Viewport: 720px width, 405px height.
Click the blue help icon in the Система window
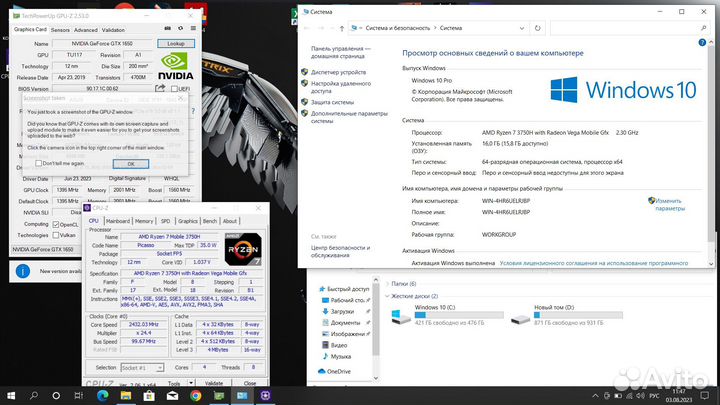(x=702, y=42)
